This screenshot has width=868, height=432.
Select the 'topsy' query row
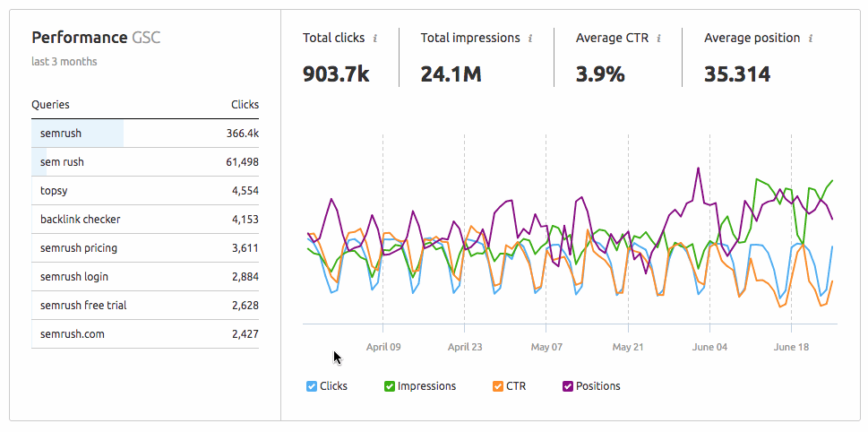click(145, 191)
